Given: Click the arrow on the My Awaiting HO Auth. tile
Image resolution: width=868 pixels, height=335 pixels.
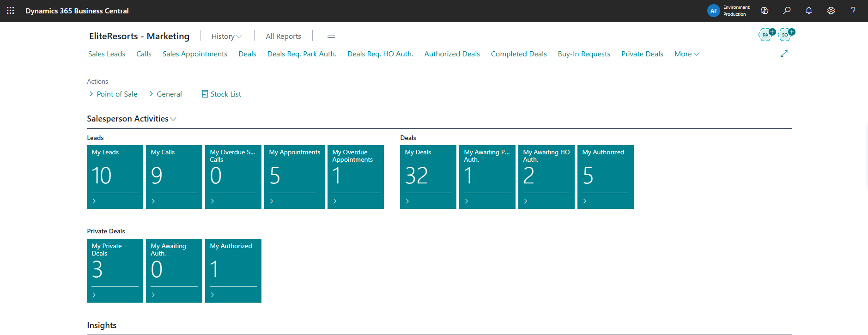Looking at the screenshot, I should 526,201.
